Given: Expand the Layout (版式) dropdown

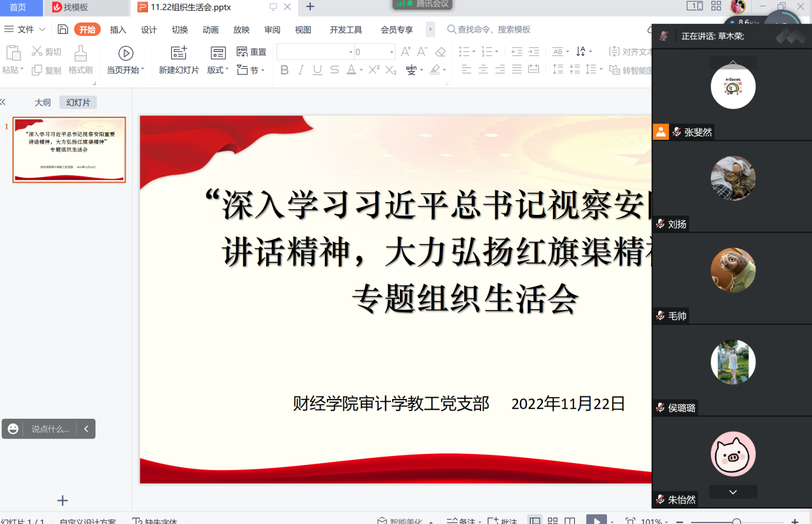Looking at the screenshot, I should point(218,70).
